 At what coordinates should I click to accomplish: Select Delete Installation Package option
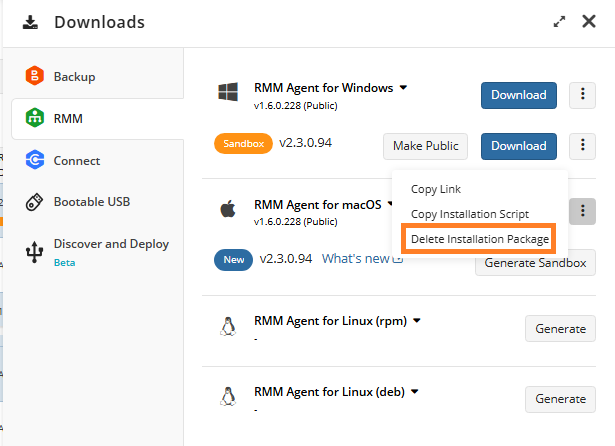point(479,239)
